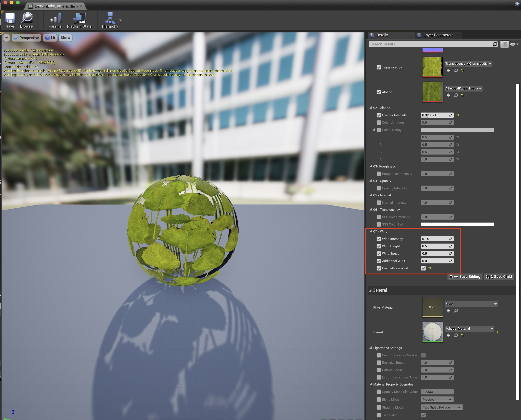Click the reset arrow beside Overlay Intensity
Screen dimensions: 521x420
(458, 115)
